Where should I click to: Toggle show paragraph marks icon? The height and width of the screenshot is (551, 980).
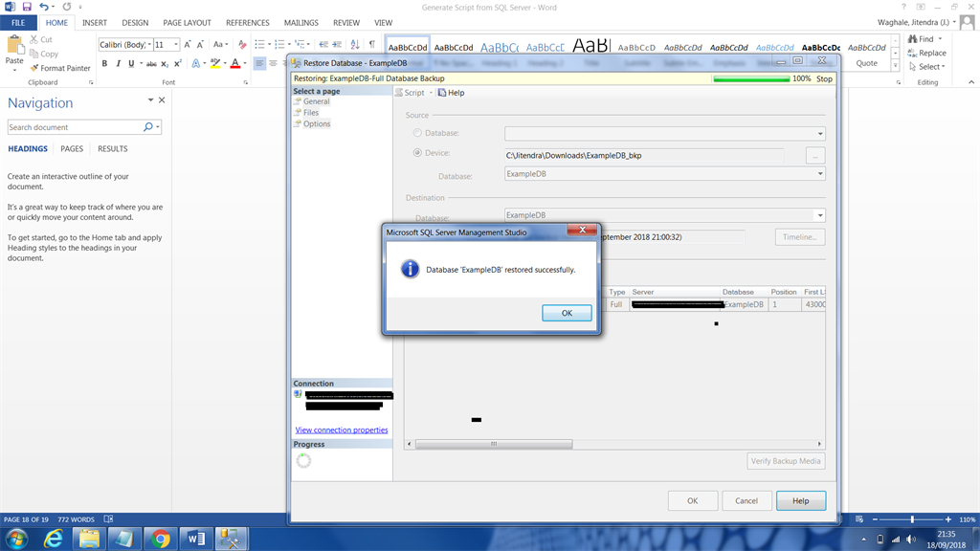pyautogui.click(x=372, y=44)
